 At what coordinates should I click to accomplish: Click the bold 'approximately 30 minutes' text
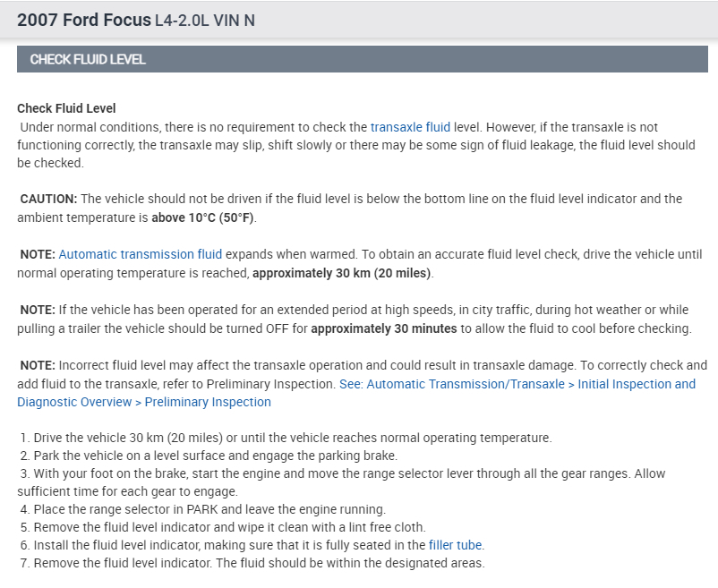coord(384,328)
